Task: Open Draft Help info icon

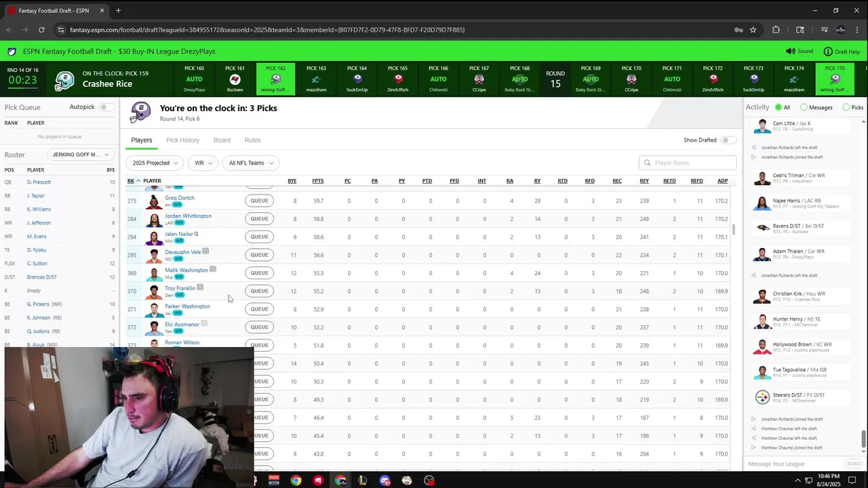Action: click(828, 52)
